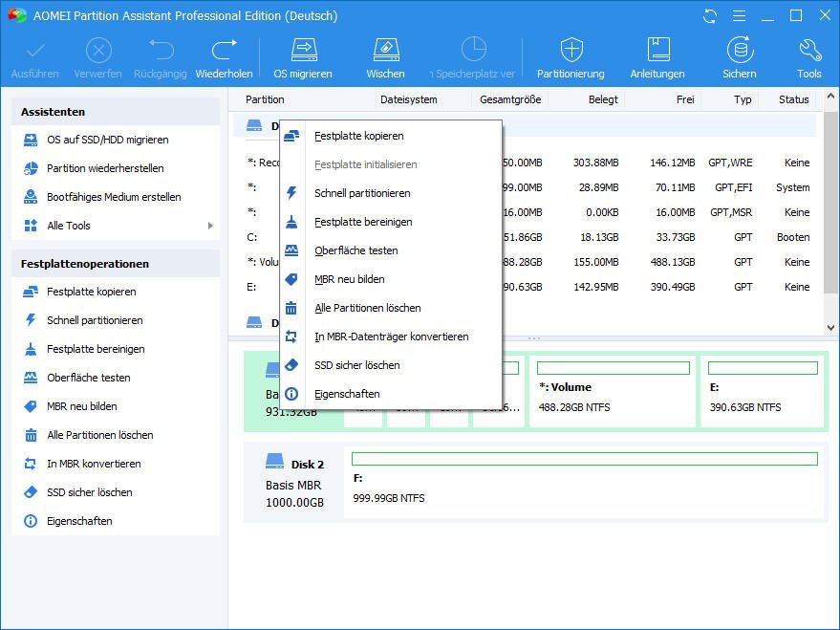Click Bootfähiges Medium erstellen in sidebar
This screenshot has height=630, width=840.
coord(114,197)
